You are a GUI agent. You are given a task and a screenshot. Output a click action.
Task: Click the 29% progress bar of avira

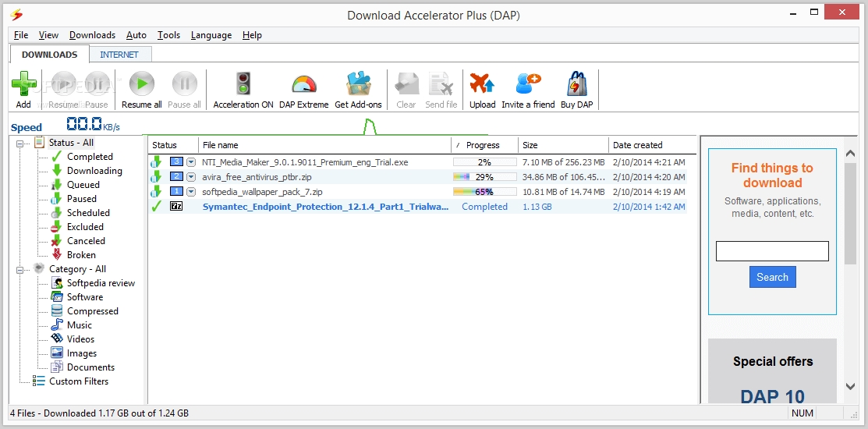coord(485,177)
